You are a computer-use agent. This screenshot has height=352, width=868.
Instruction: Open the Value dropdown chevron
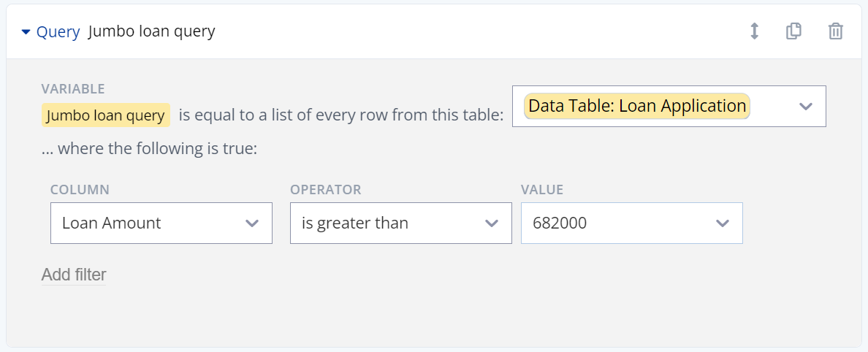pyautogui.click(x=723, y=223)
